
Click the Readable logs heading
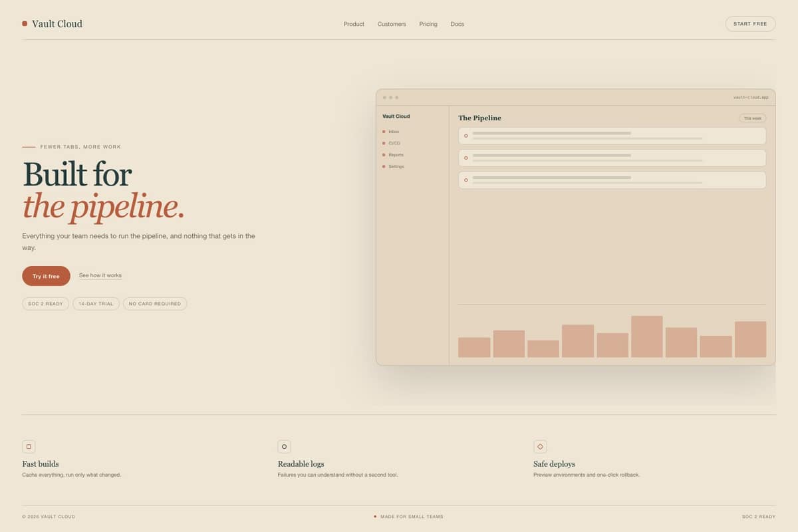[301, 464]
